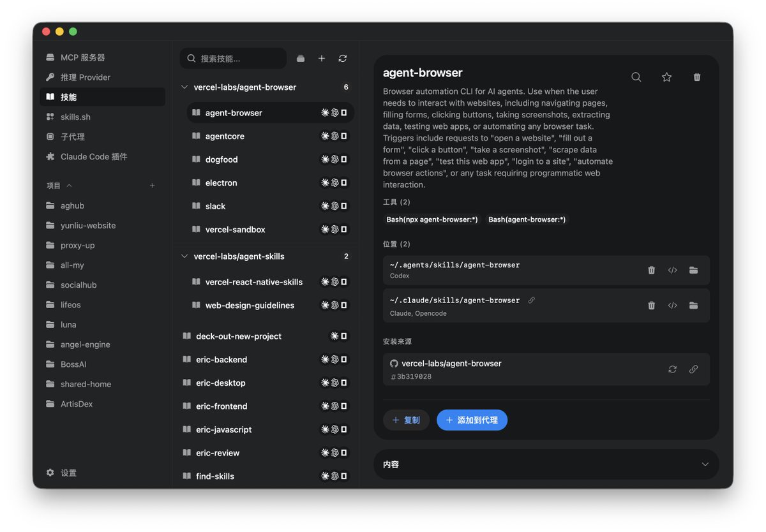View code for the ~/.agents/skills location
This screenshot has width=766, height=532.
(672, 270)
